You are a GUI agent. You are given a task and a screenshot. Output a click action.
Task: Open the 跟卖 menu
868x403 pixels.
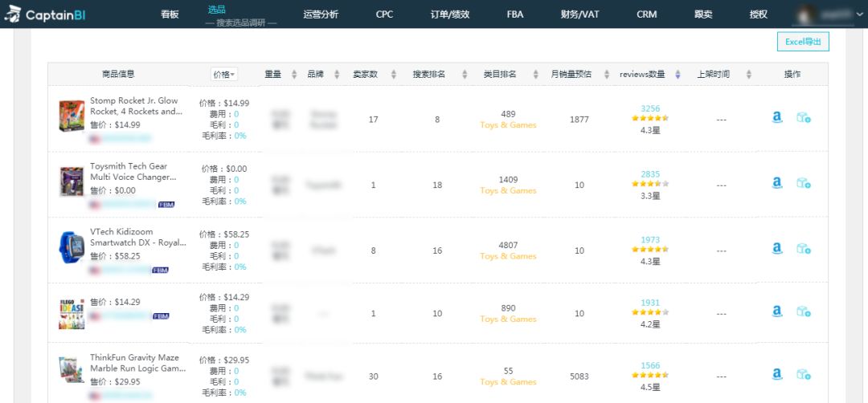pos(703,14)
